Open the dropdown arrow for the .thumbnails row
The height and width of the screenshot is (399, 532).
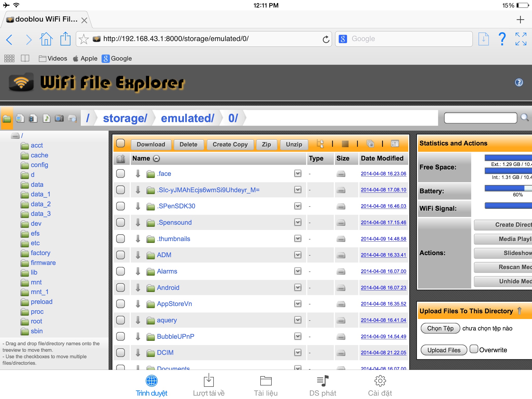[x=298, y=238]
